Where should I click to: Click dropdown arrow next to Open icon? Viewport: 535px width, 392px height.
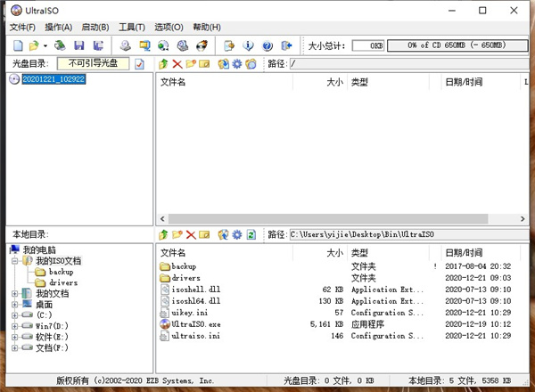coord(45,45)
